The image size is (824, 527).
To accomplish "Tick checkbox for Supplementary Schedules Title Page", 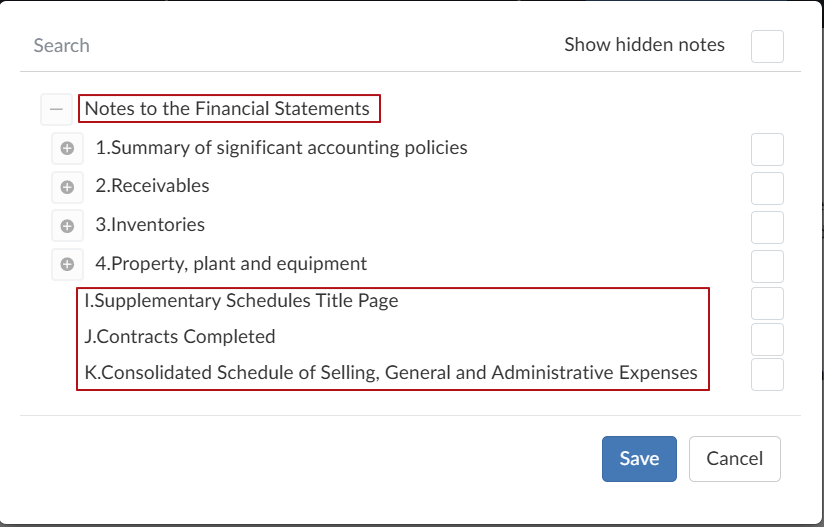I will [767, 302].
